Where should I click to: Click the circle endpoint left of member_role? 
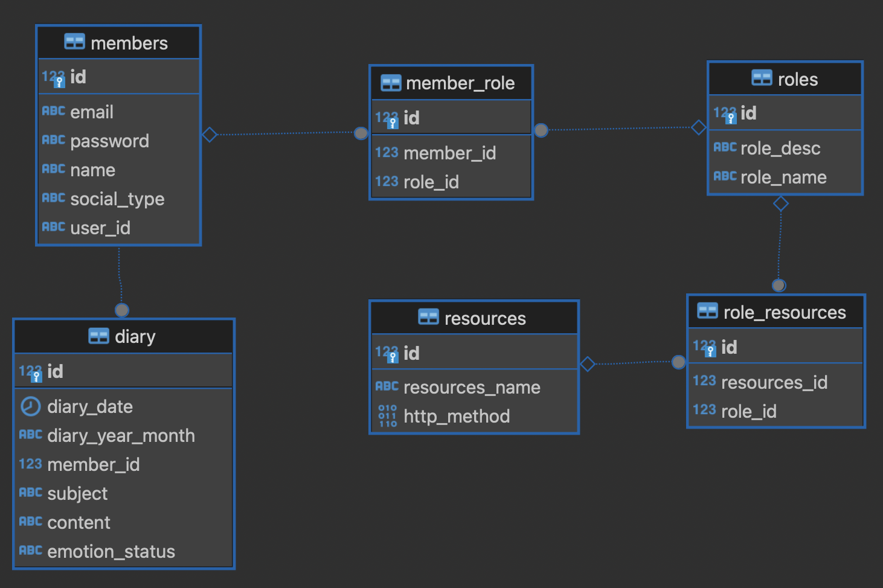point(361,133)
